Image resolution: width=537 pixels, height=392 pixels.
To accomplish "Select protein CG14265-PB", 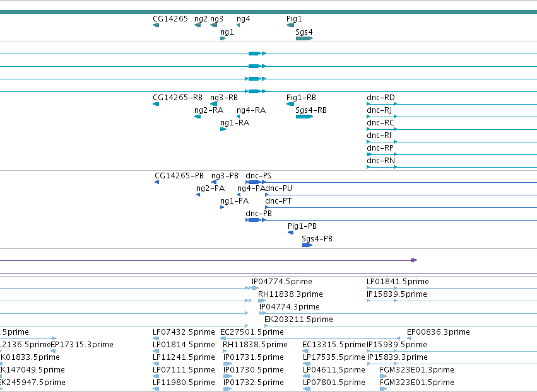I will click(179, 176).
